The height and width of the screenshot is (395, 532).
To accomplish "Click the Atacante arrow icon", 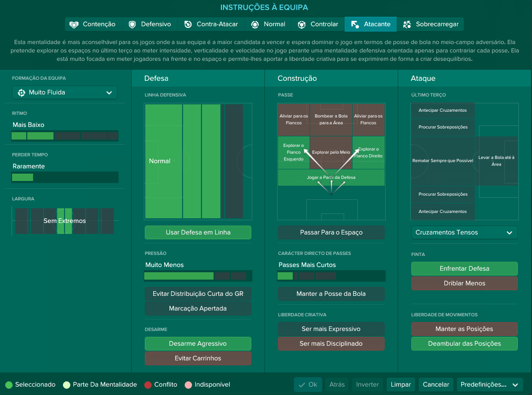I will [x=355, y=25].
